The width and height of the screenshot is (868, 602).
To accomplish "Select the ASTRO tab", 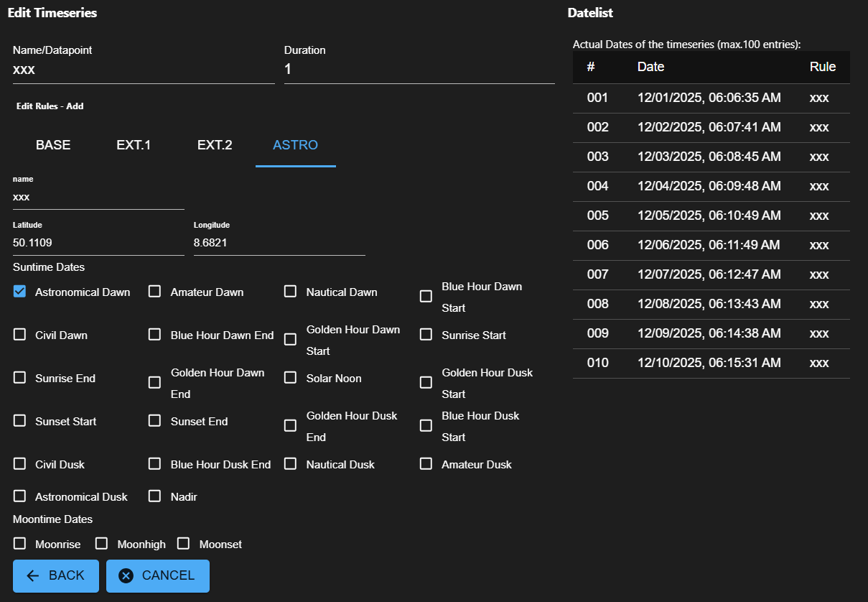I will point(295,145).
